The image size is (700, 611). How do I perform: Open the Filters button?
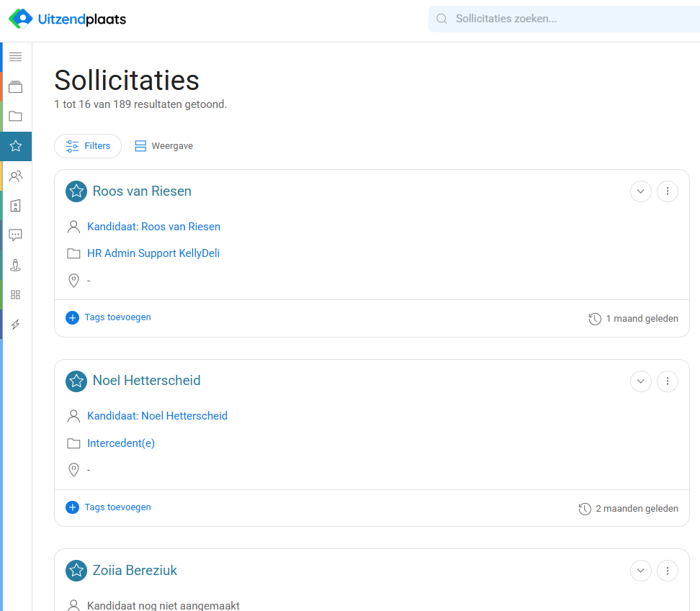click(x=88, y=146)
